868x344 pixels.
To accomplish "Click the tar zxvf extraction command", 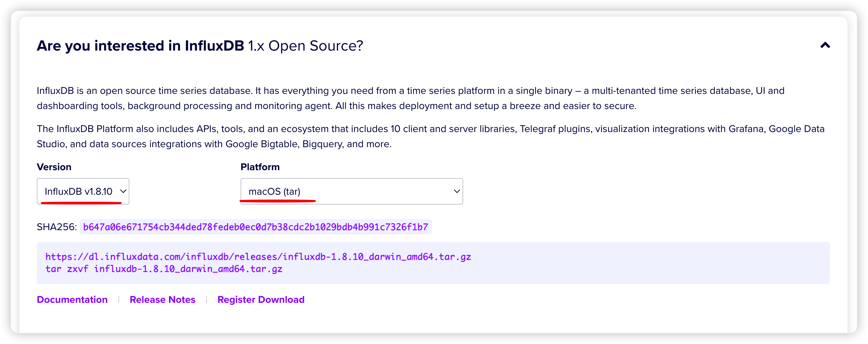I will pos(164,269).
